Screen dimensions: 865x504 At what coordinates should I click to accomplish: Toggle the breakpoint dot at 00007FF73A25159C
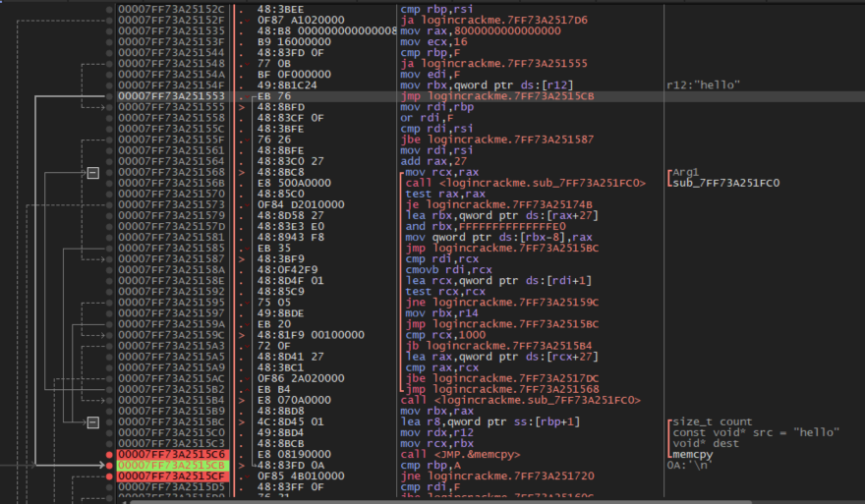pyautogui.click(x=109, y=335)
